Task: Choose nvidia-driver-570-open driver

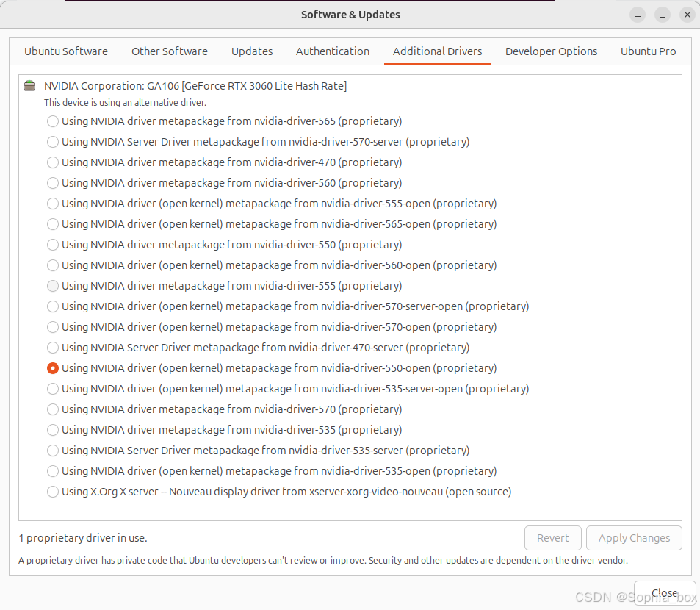Action: tap(272, 326)
